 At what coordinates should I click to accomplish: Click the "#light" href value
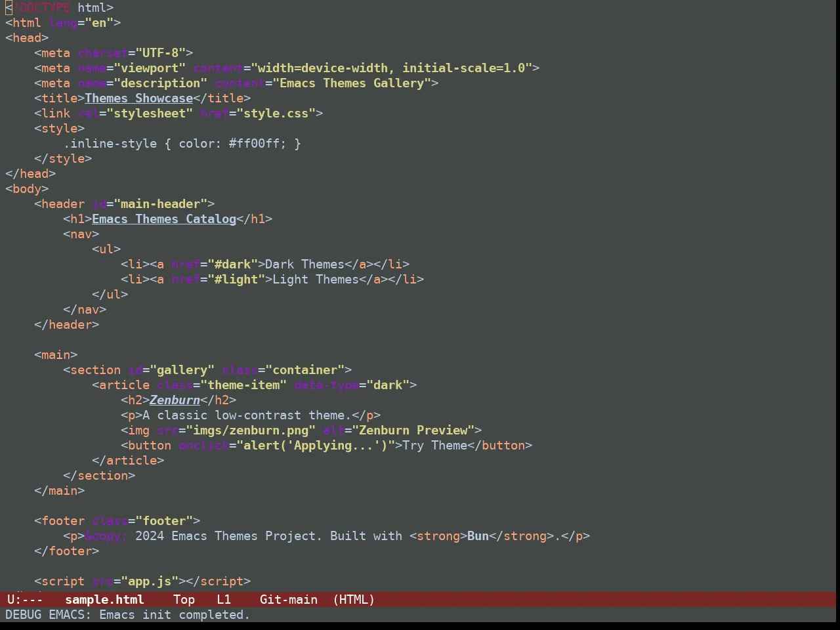tap(236, 280)
